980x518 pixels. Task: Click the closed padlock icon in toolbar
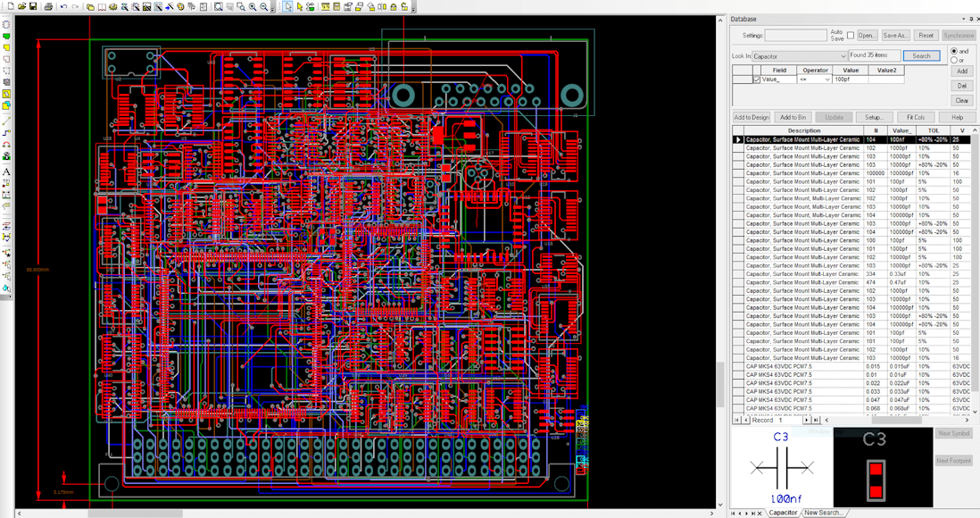point(393,6)
